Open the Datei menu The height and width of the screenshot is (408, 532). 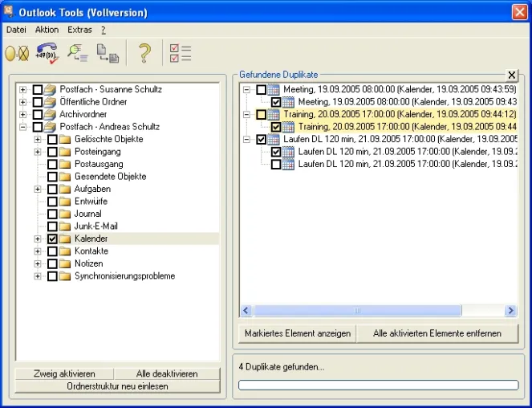click(x=16, y=30)
